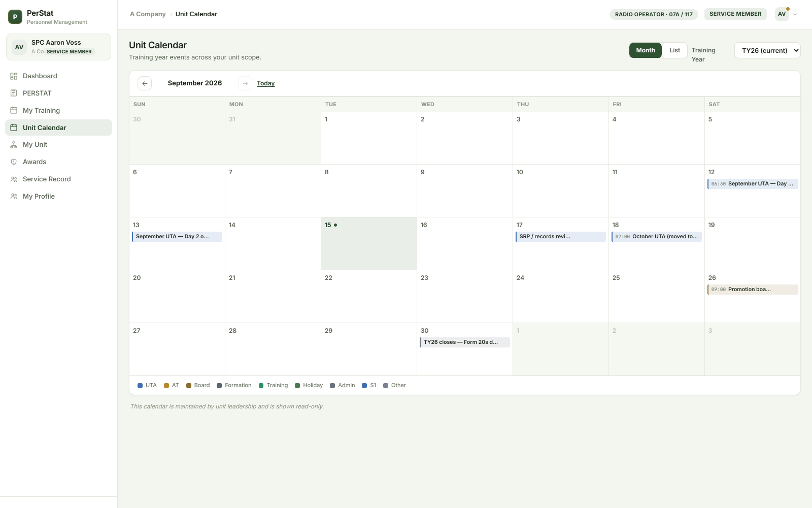The image size is (812, 508).
Task: Open Dashboard from sidebar
Action: (58, 76)
